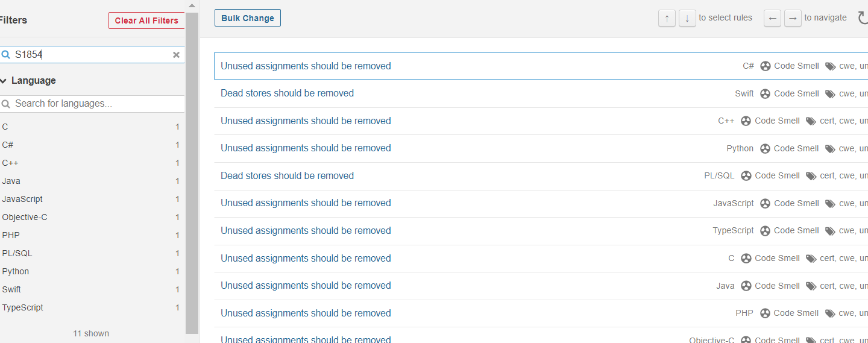Screen dimensions: 868x343
Task: Click the filters panel vertical scrollbar
Action: (192, 169)
